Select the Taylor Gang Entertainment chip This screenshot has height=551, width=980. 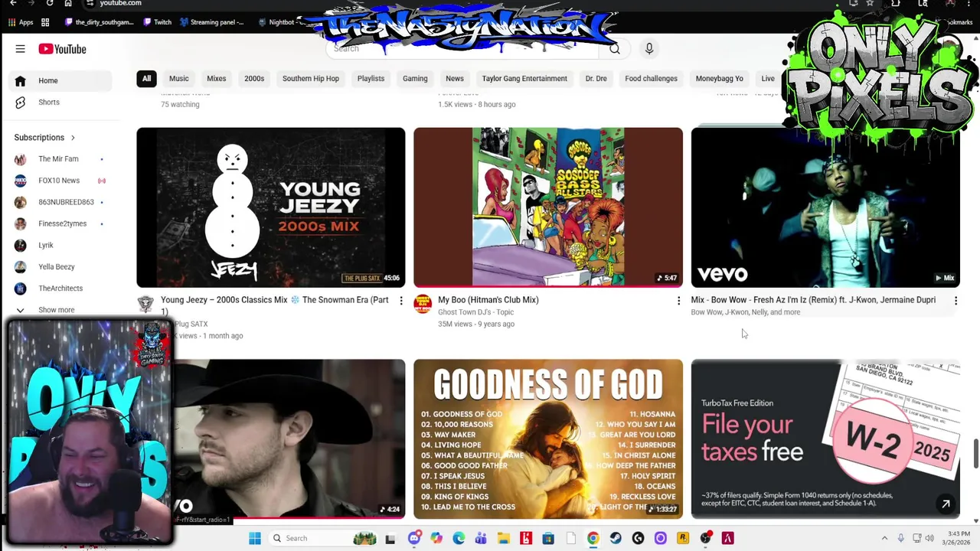click(x=524, y=78)
